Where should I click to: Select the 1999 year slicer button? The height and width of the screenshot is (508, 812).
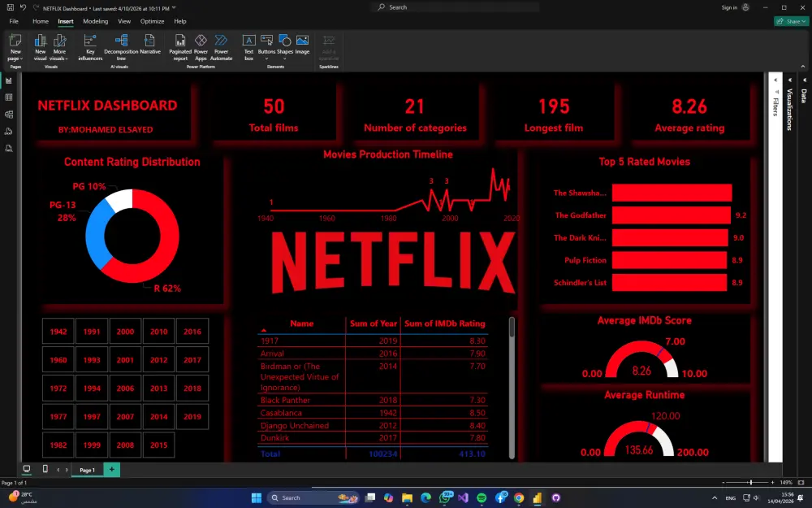point(92,445)
